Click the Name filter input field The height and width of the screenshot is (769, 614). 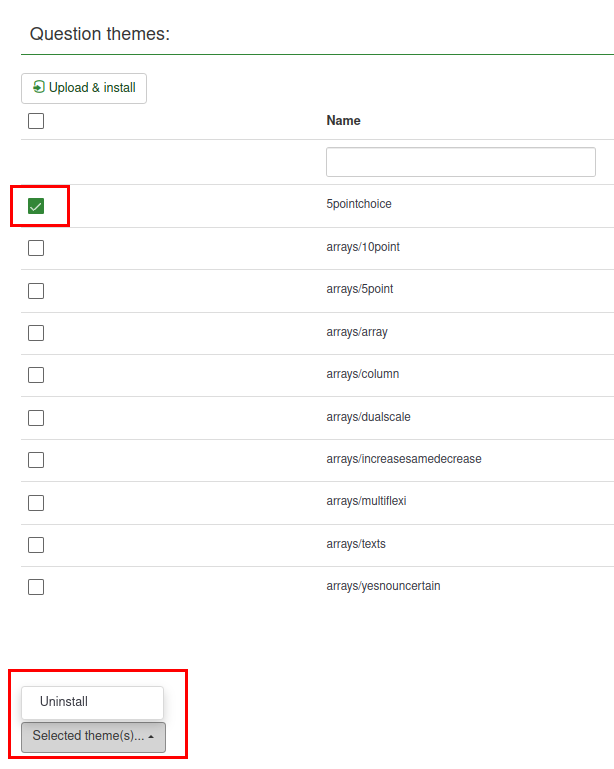point(460,162)
